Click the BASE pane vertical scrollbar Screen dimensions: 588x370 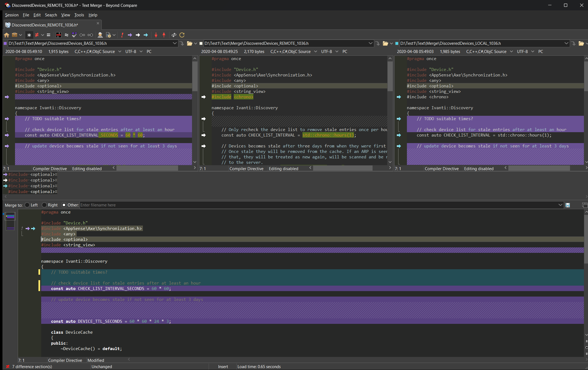195,111
